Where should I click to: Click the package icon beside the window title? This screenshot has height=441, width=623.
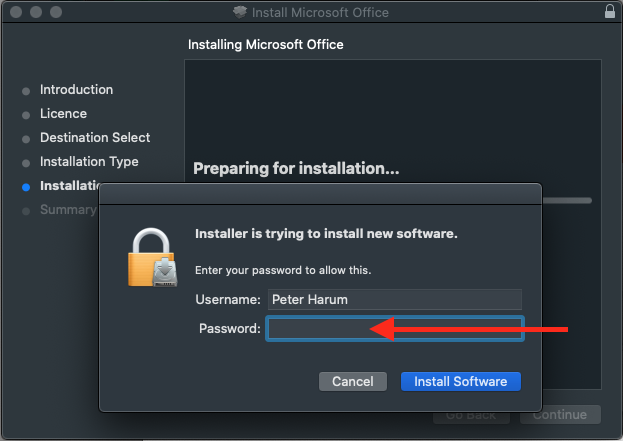pyautogui.click(x=239, y=12)
